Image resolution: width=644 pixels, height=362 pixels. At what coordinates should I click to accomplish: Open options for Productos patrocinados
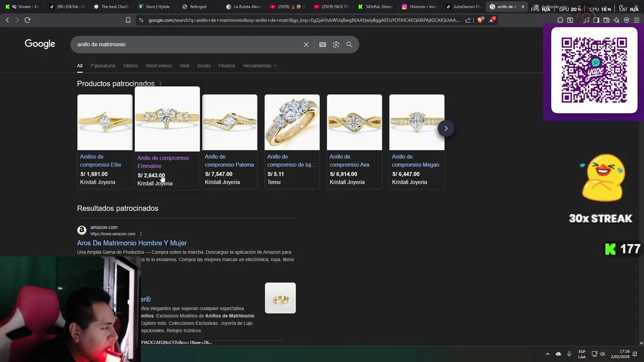(160, 84)
